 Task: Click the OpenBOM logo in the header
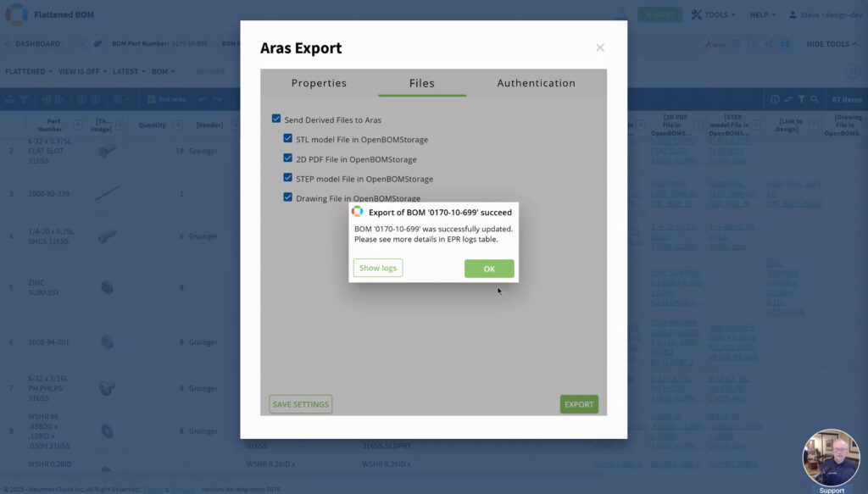[17, 14]
